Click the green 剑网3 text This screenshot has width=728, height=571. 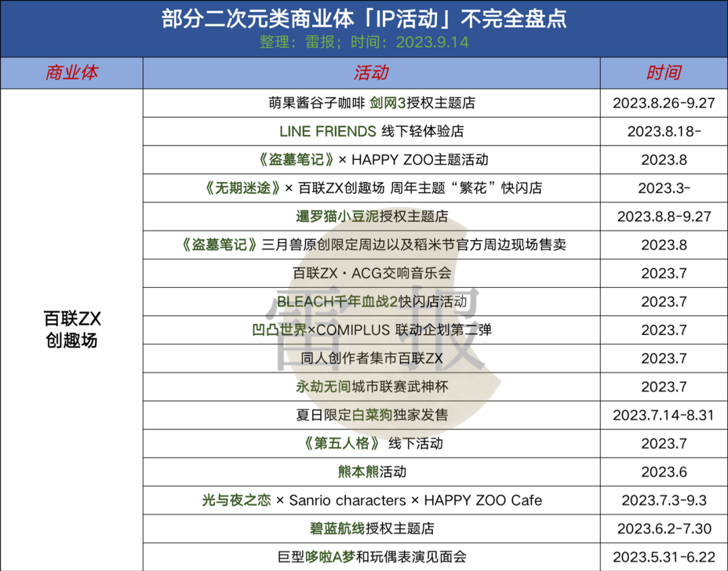pos(388,103)
